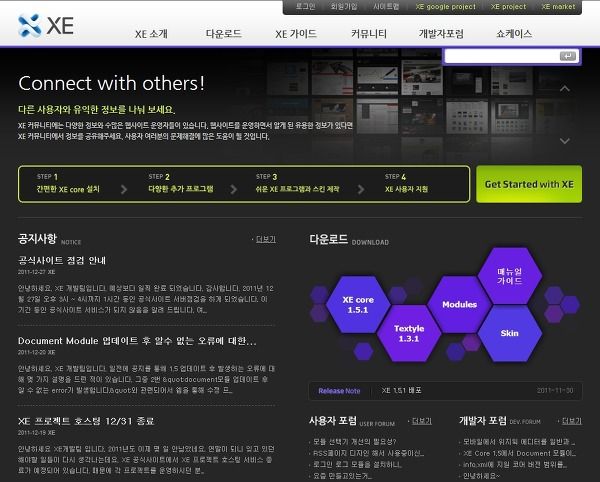The width and height of the screenshot is (600, 482).
Task: Select STEP 1 간편한 XE core 설치
Action: [x=68, y=183]
